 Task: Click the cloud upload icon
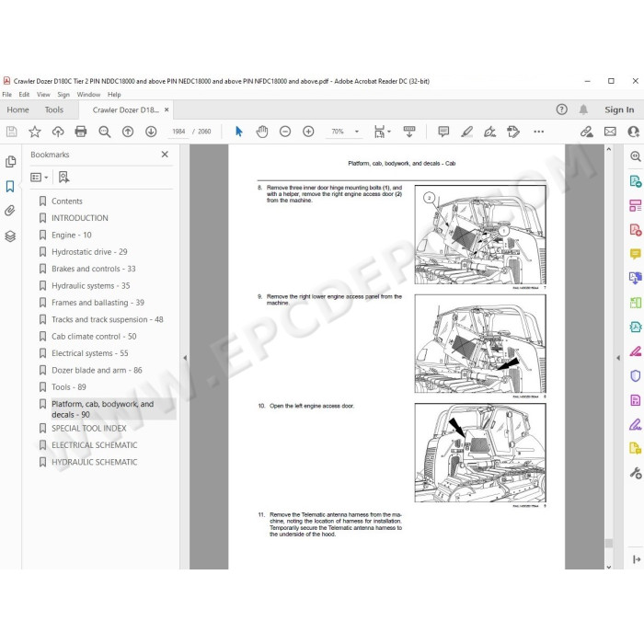pos(58,132)
